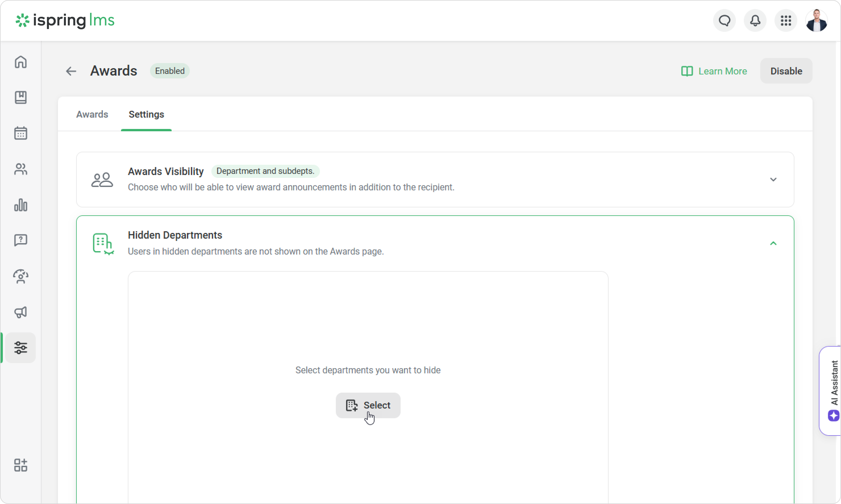The height and width of the screenshot is (504, 841).
Task: Open the Learn More link
Action: (x=714, y=71)
